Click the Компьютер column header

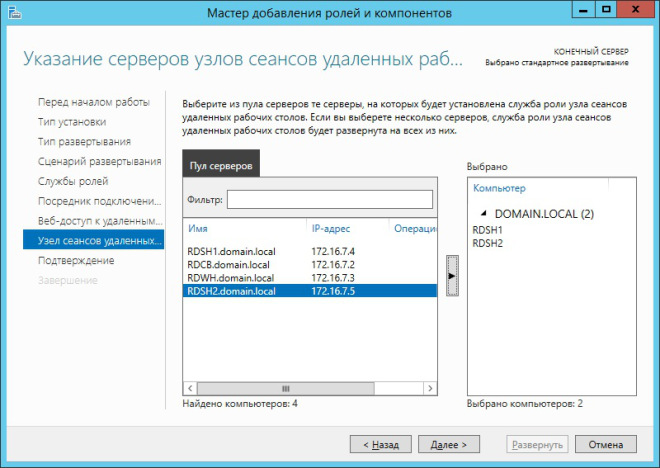(x=499, y=188)
